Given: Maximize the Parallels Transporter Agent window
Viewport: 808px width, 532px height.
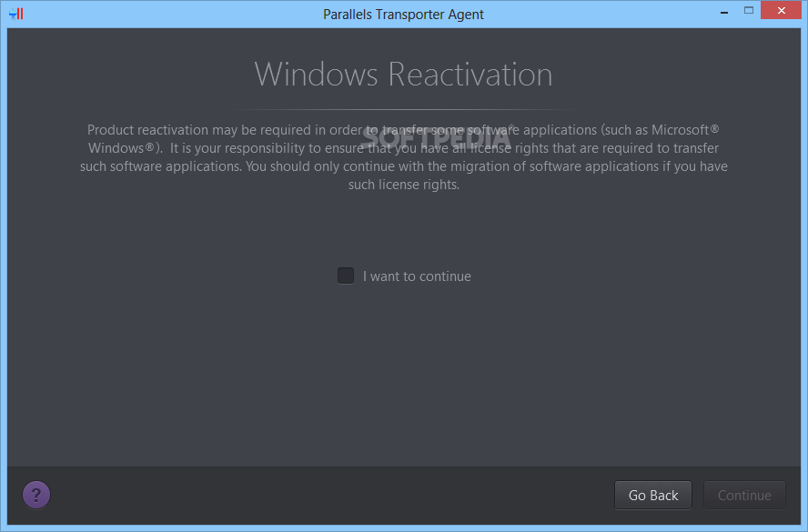Looking at the screenshot, I should pyautogui.click(x=749, y=10).
